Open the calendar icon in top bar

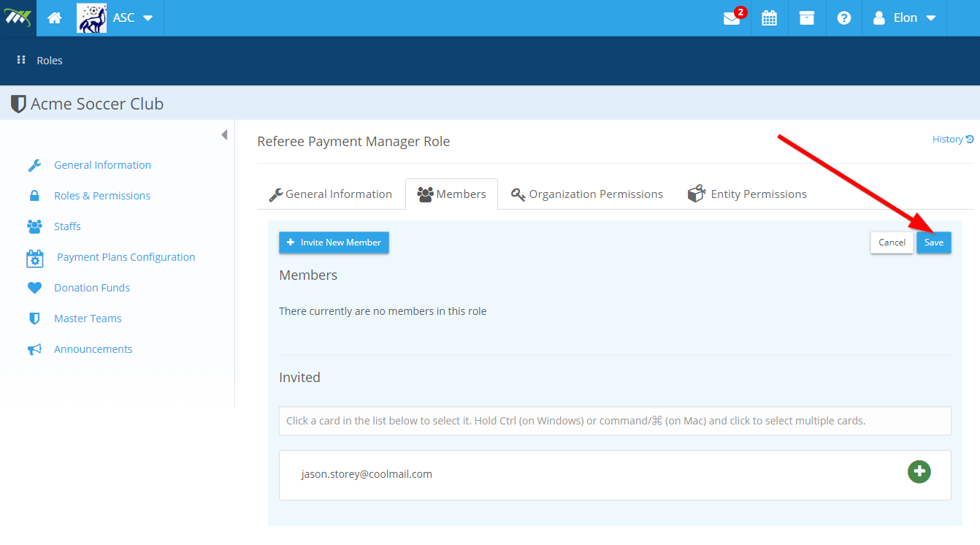769,18
